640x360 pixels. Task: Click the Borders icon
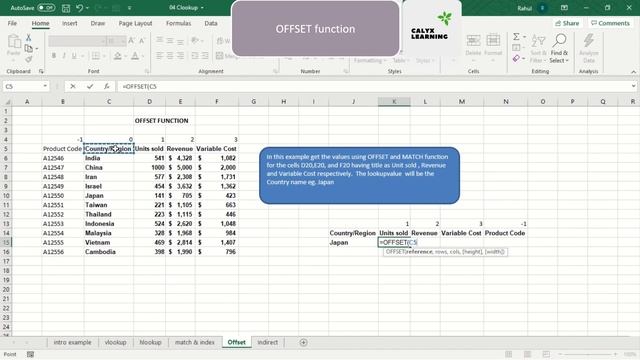tap(96, 56)
